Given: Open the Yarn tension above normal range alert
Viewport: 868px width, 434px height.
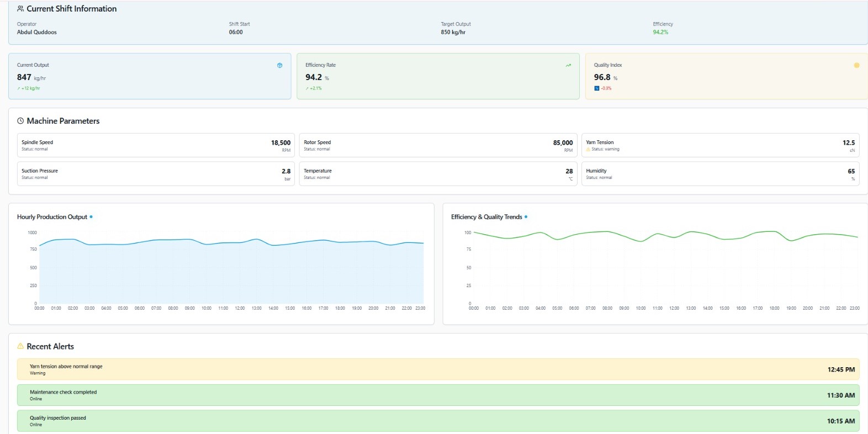Looking at the screenshot, I should pyautogui.click(x=438, y=369).
